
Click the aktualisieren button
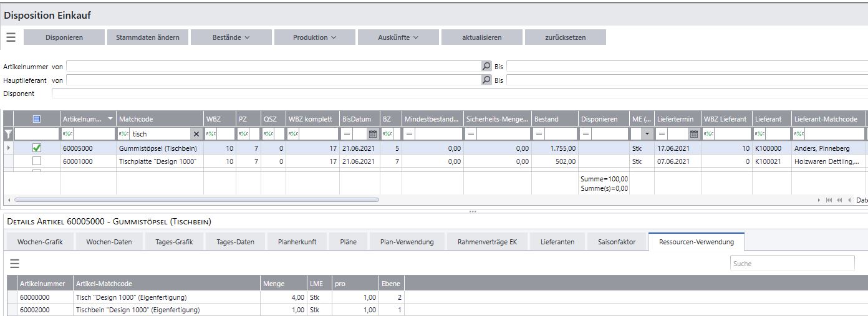click(x=481, y=37)
